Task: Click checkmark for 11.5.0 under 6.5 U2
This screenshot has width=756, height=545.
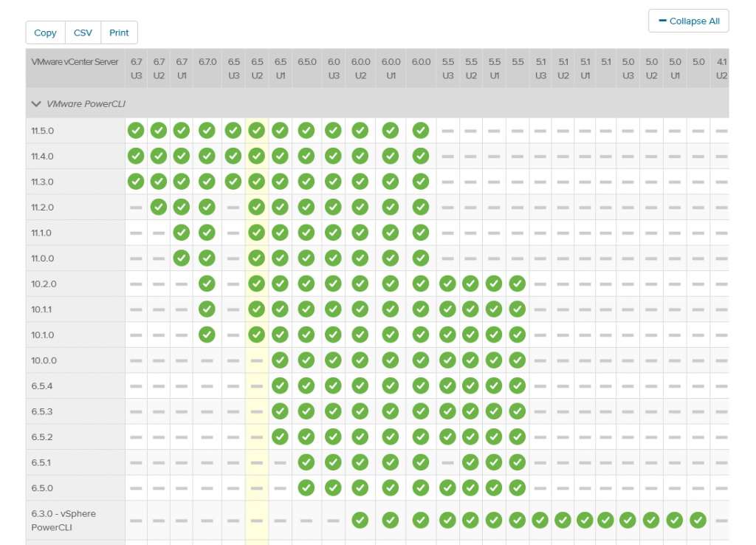Action: pos(256,130)
